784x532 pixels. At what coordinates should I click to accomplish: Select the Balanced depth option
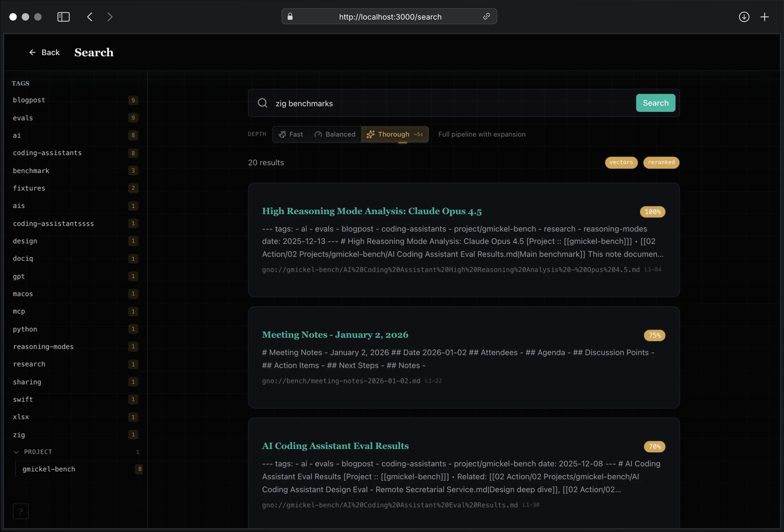pos(335,134)
